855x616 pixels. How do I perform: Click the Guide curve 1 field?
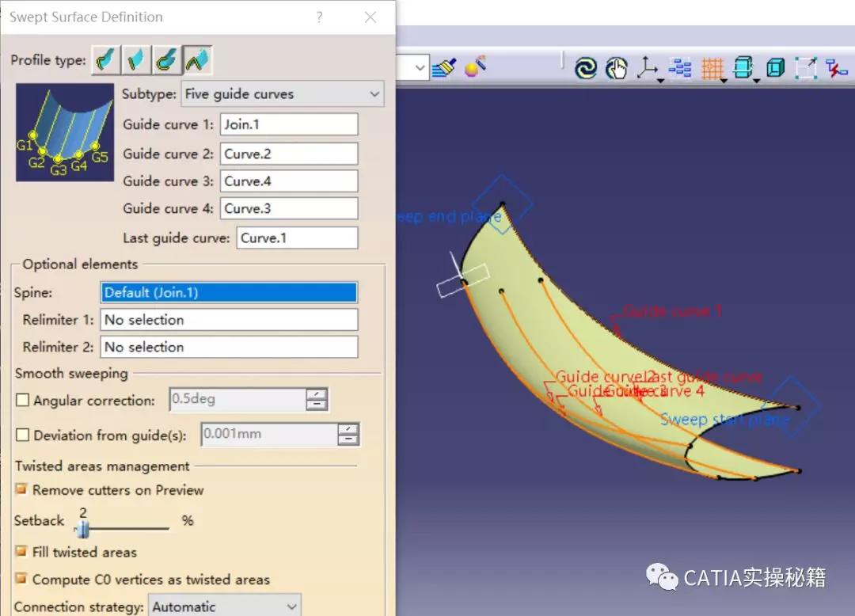288,124
